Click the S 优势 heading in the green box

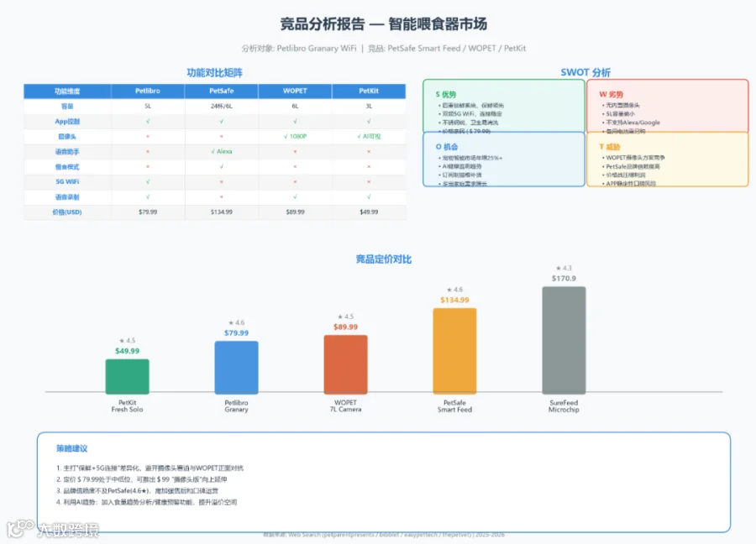tap(445, 94)
